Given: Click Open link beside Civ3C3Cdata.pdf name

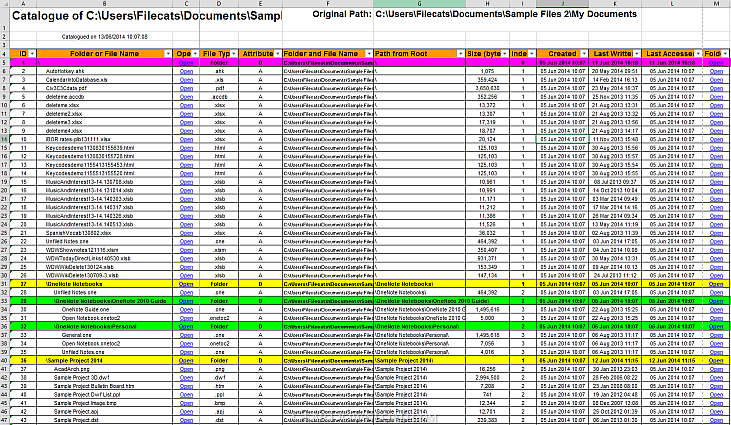Looking at the screenshot, I should [186, 88].
